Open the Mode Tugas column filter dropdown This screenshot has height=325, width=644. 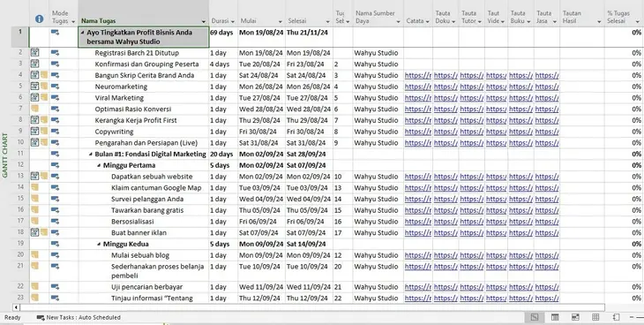pos(73,21)
